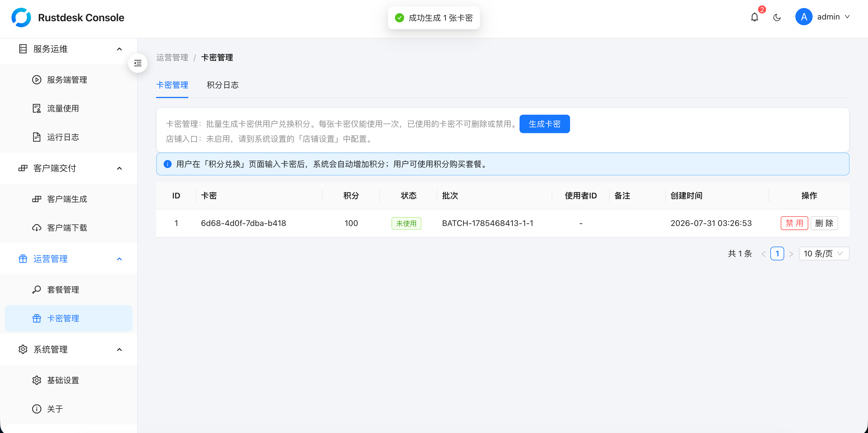Click the 服务运维 section icon

(x=23, y=49)
